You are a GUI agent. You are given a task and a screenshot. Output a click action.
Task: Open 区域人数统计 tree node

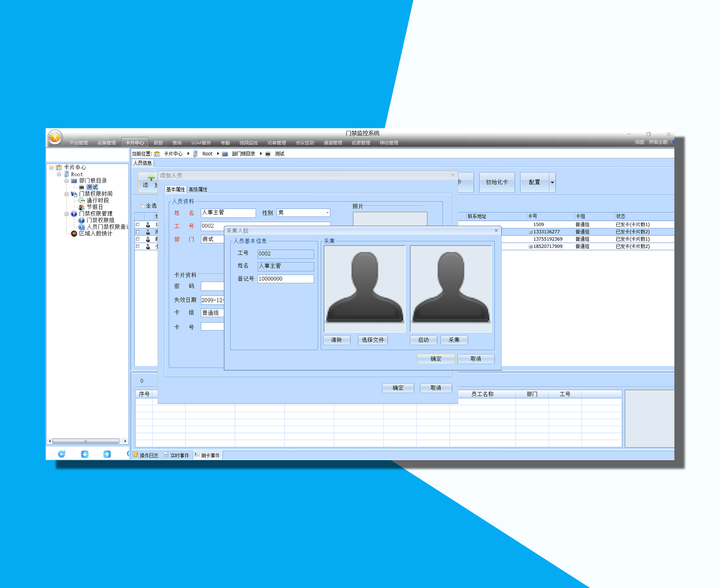click(x=95, y=233)
